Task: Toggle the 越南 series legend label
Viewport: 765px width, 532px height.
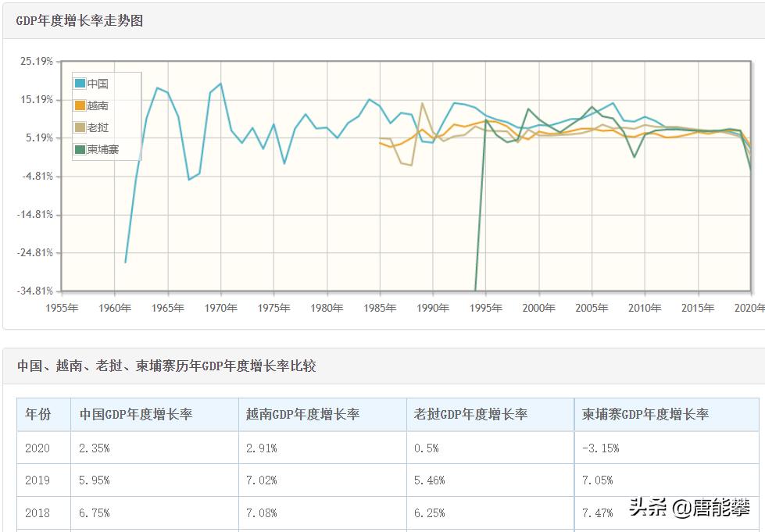Action: [x=98, y=105]
